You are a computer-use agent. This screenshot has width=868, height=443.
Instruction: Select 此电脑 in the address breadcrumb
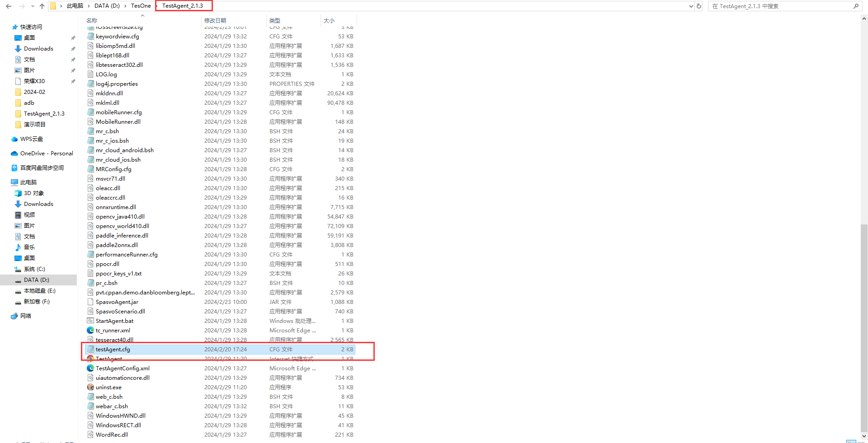pos(75,6)
